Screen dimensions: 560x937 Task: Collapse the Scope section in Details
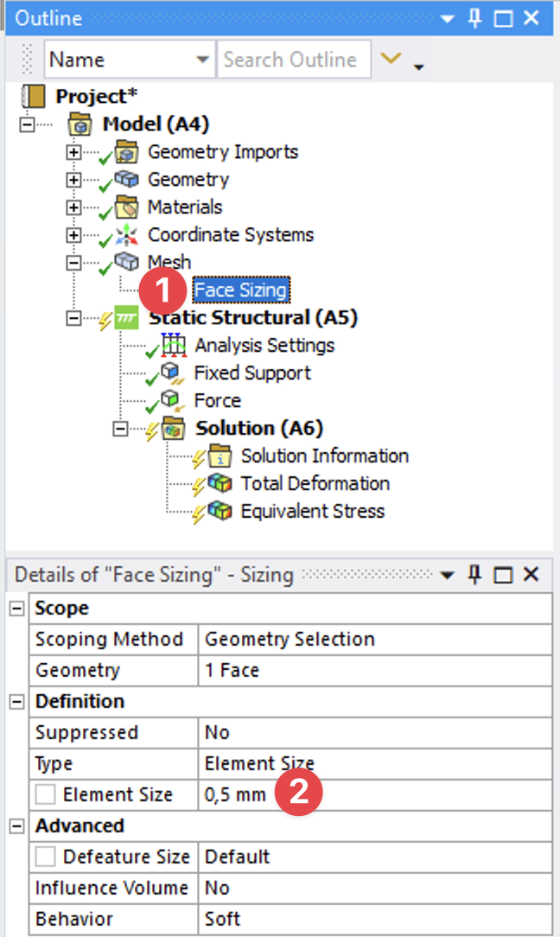(16, 609)
